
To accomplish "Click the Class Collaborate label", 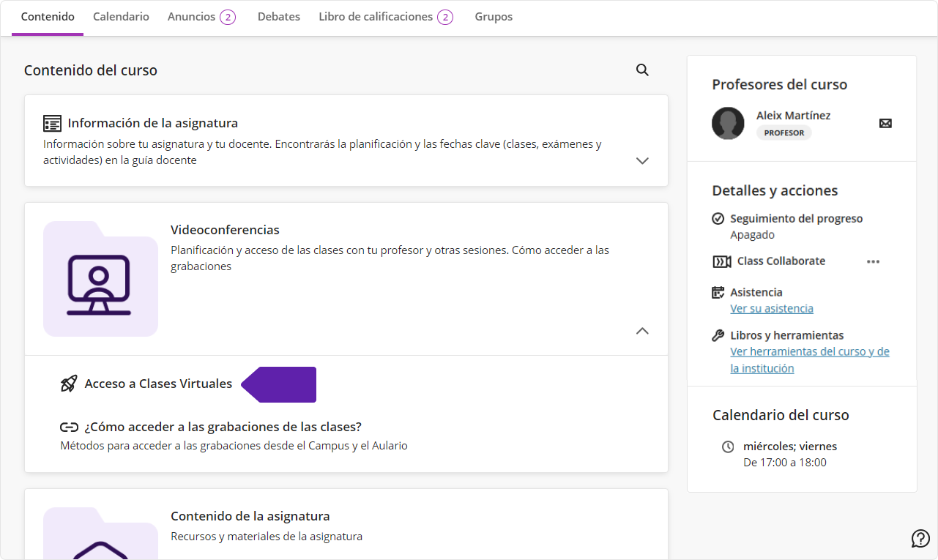I will [781, 261].
